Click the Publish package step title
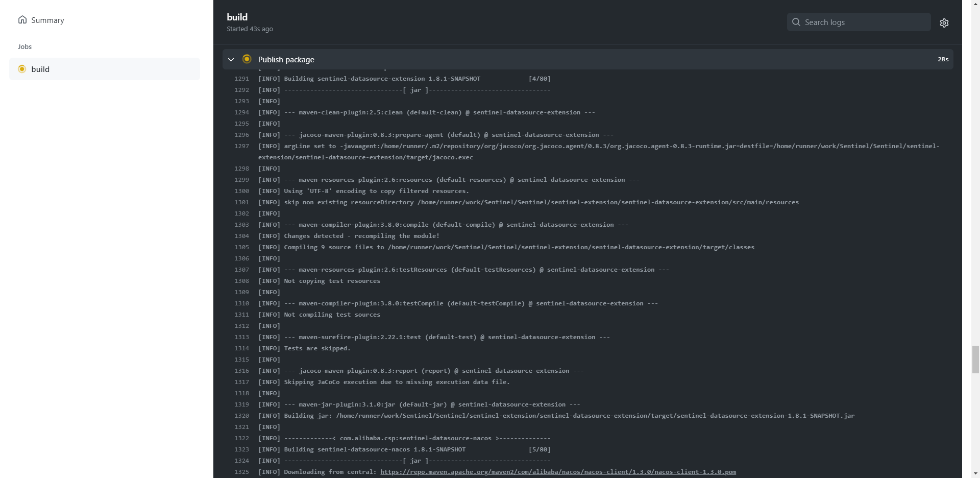The width and height of the screenshot is (980, 478). (x=286, y=60)
